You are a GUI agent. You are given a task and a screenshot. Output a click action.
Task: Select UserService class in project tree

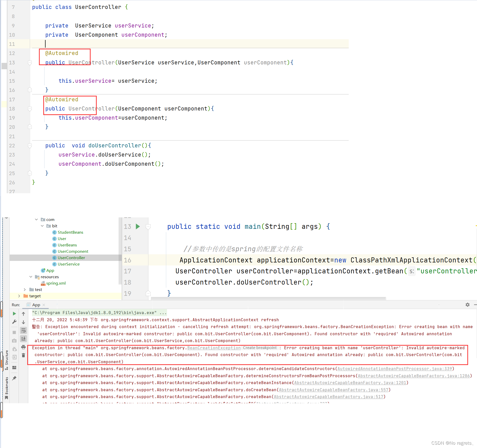[66, 264]
